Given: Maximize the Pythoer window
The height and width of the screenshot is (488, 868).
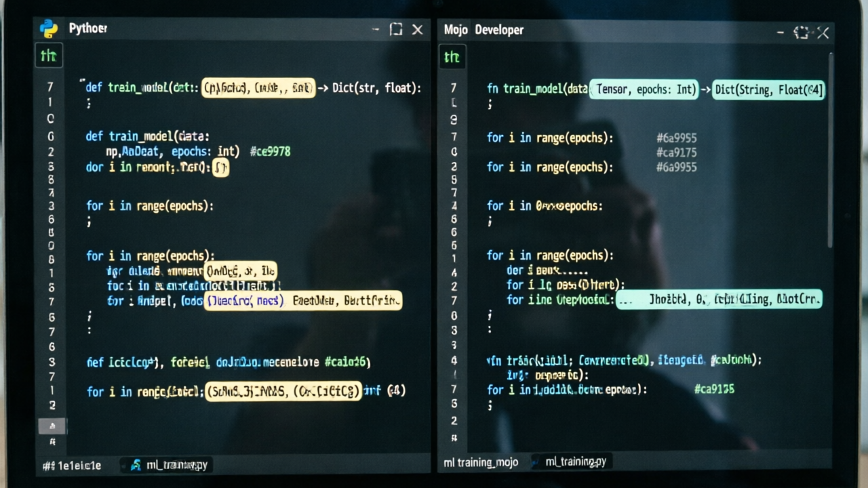Looking at the screenshot, I should (396, 29).
